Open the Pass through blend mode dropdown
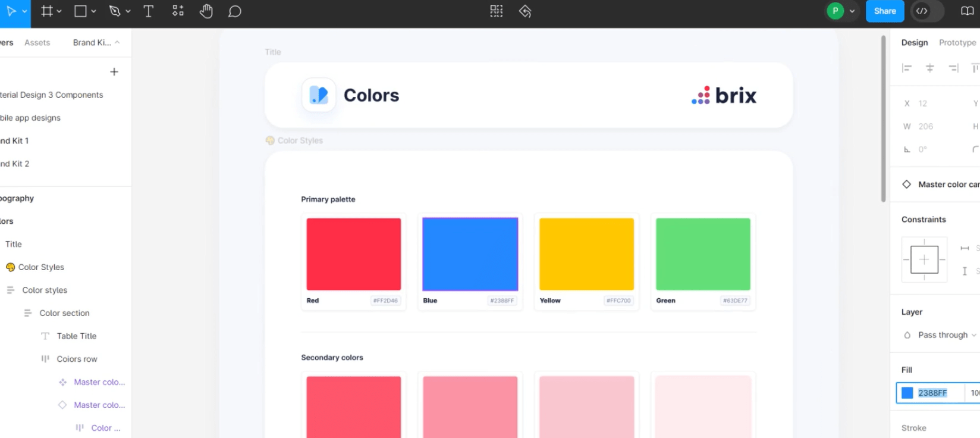Viewport: 980px width, 438px height. click(947, 335)
